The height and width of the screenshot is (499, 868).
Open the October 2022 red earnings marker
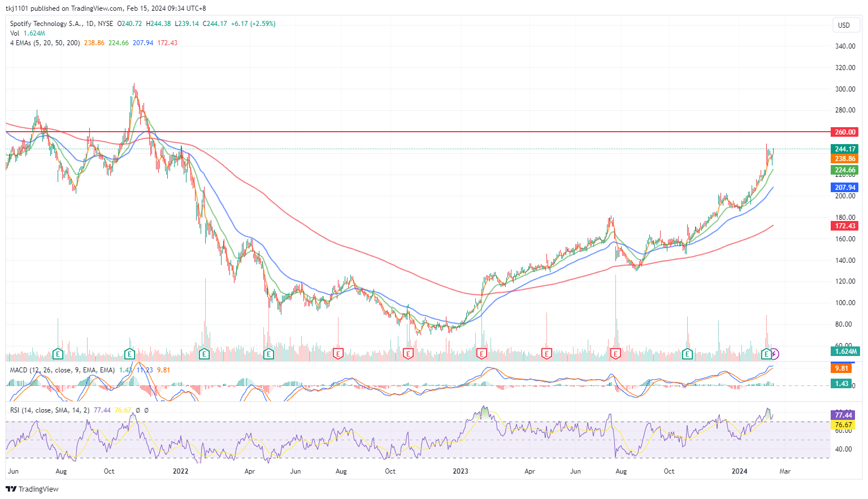408,354
